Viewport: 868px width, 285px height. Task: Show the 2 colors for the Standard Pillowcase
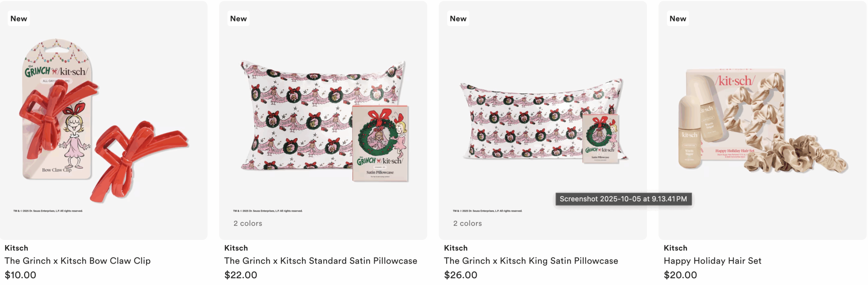pos(248,223)
